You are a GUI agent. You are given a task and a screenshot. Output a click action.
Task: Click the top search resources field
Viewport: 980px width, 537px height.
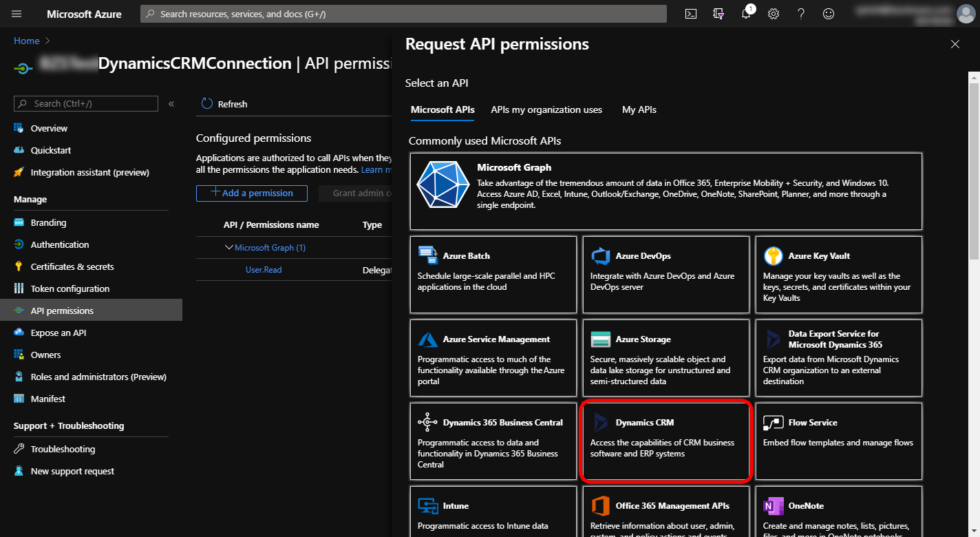coord(403,14)
